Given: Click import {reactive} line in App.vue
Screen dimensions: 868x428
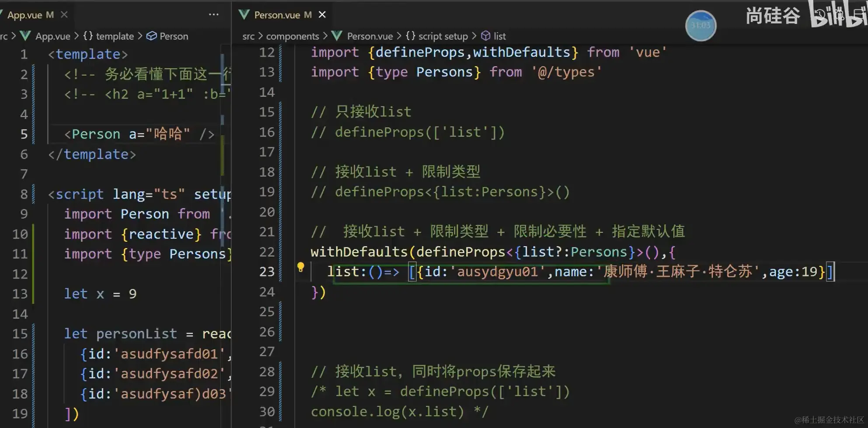Looking at the screenshot, I should coord(147,234).
